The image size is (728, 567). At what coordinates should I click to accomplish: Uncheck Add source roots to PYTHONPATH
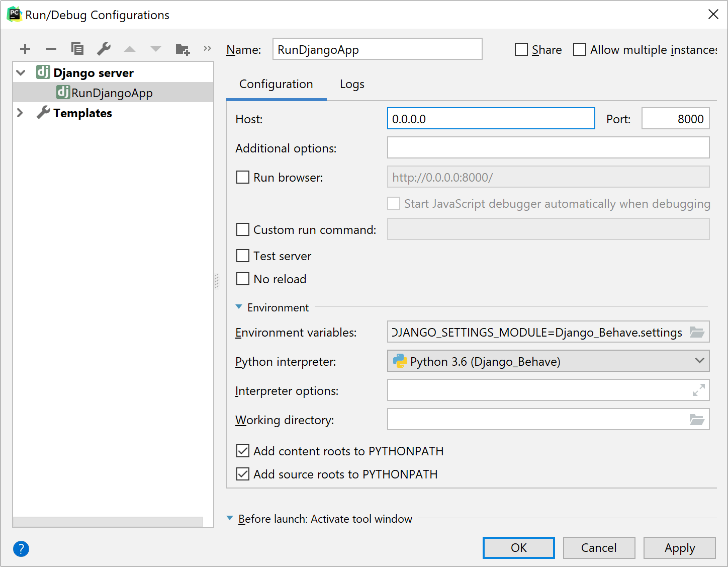click(x=243, y=474)
